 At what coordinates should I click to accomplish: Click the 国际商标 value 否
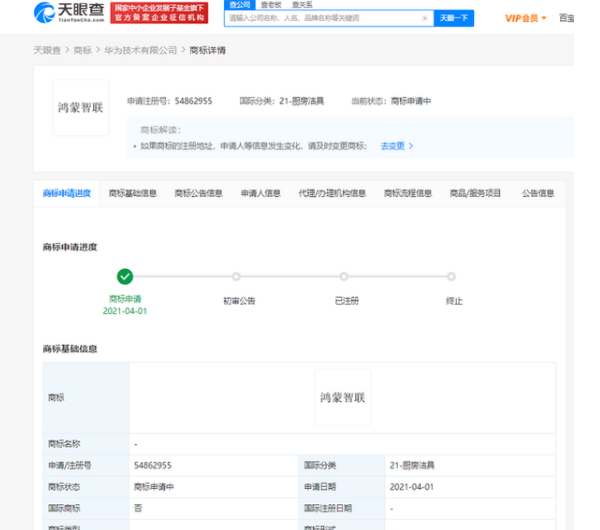(138, 508)
